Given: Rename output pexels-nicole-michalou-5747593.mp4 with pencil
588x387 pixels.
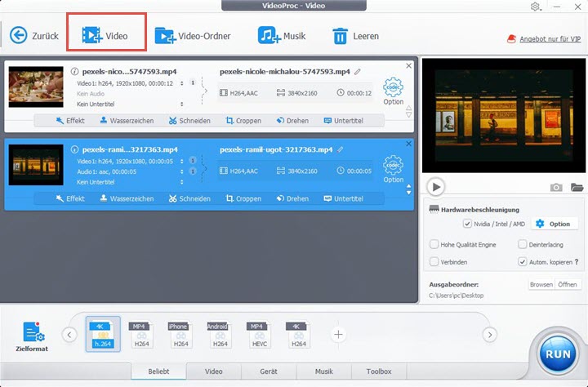Looking at the screenshot, I should click(x=358, y=71).
